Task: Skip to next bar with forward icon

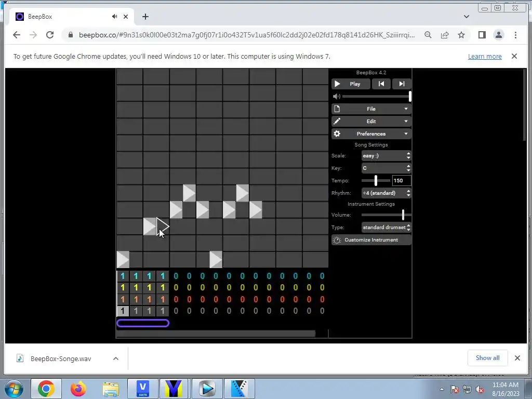Action: tap(402, 84)
